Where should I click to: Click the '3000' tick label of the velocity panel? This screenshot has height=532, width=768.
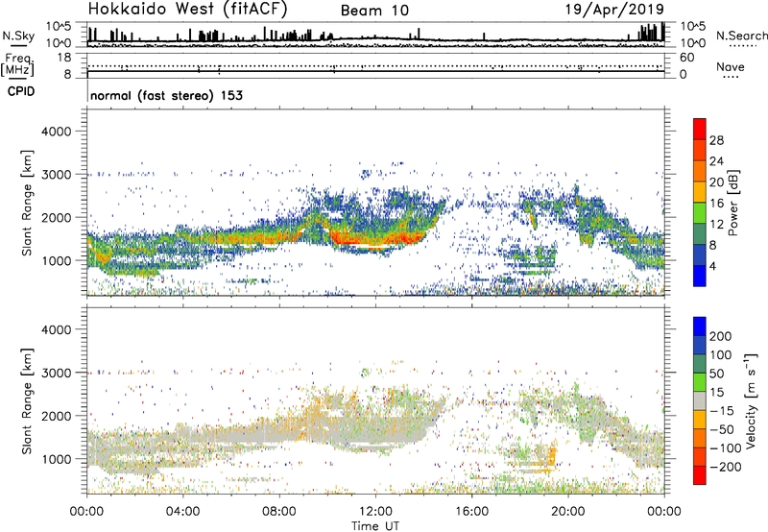tap(57, 373)
